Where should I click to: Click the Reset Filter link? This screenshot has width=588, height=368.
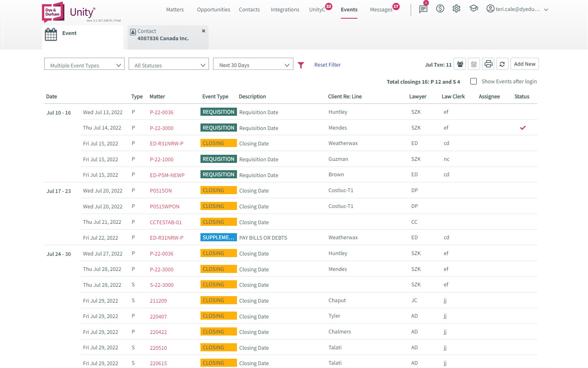(x=327, y=65)
